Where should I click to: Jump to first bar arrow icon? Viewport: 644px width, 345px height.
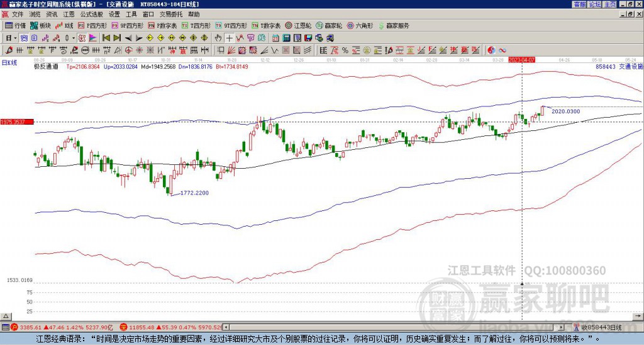[x=106, y=38]
